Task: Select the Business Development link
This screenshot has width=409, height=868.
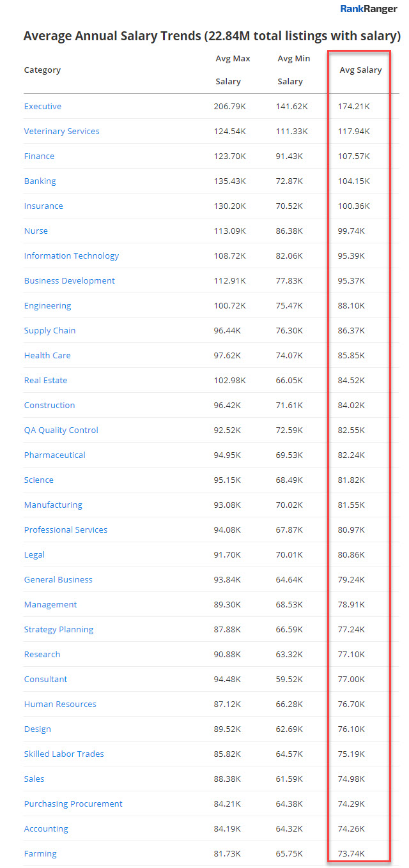Action: coord(70,281)
